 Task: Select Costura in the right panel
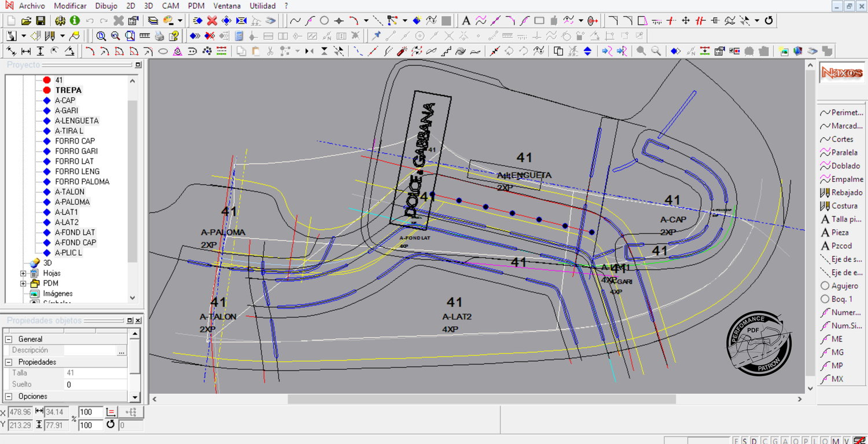point(843,206)
